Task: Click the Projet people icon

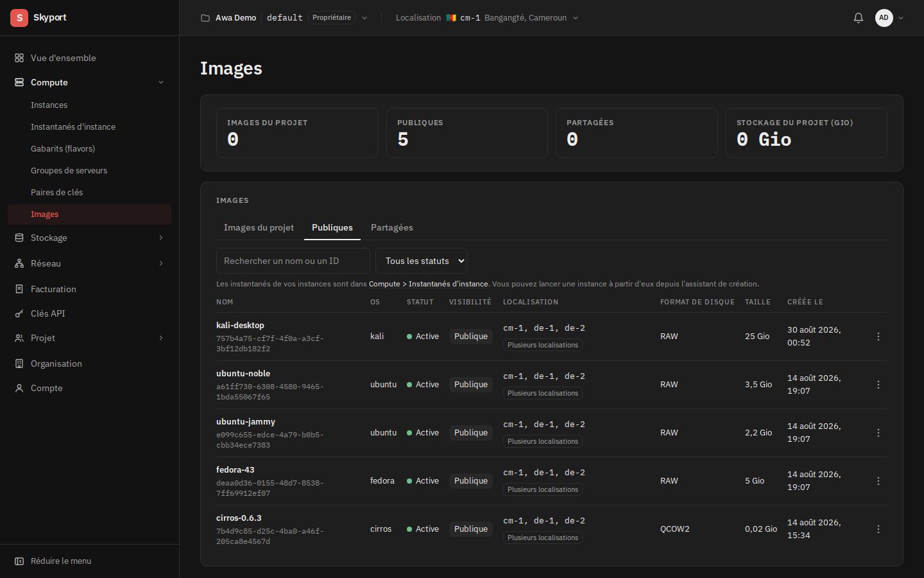Action: point(19,338)
